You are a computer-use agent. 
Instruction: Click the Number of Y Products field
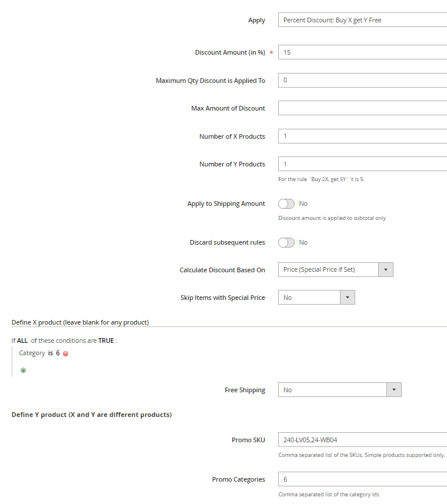(362, 164)
